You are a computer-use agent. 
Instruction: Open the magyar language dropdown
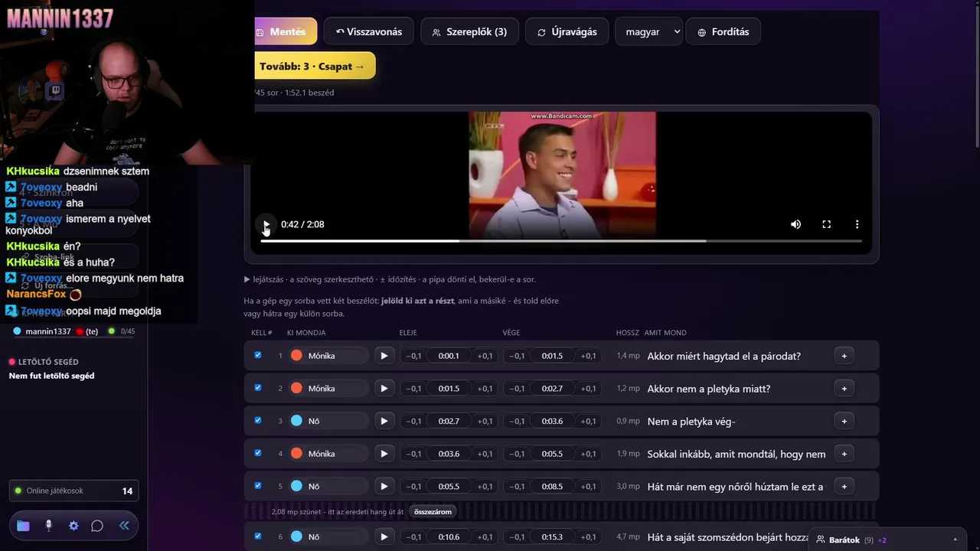click(649, 31)
